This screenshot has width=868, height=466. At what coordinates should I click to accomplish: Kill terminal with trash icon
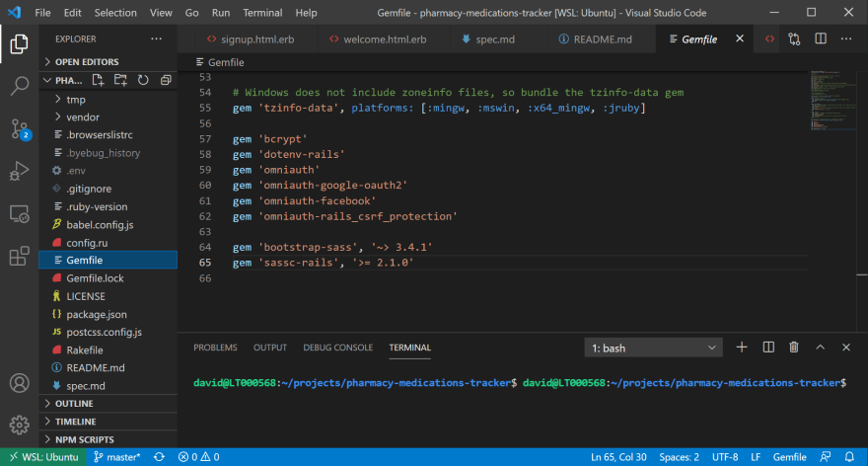point(794,348)
